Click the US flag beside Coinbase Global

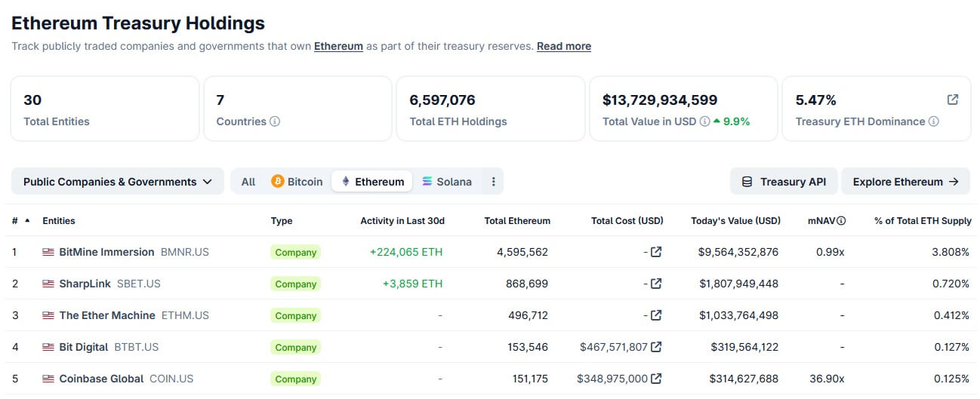(48, 379)
